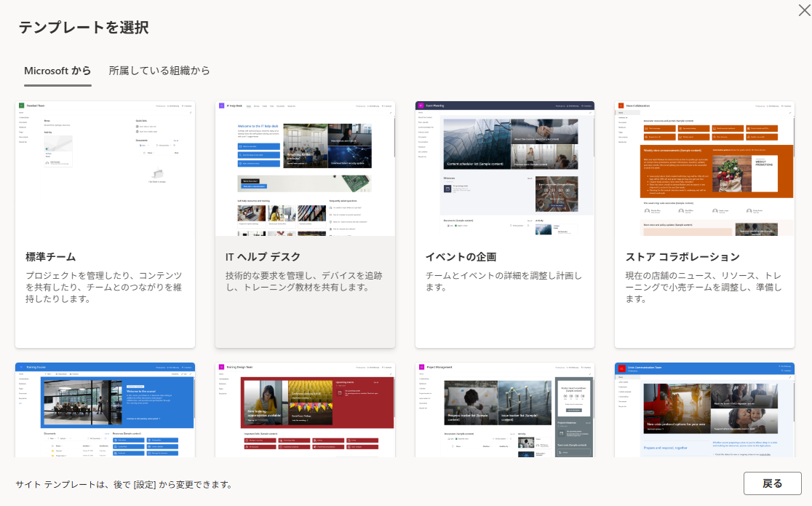Viewport: 812px width, 506px height.
Task: Click the magenta site icon in Event Planning preview
Action: [421, 106]
